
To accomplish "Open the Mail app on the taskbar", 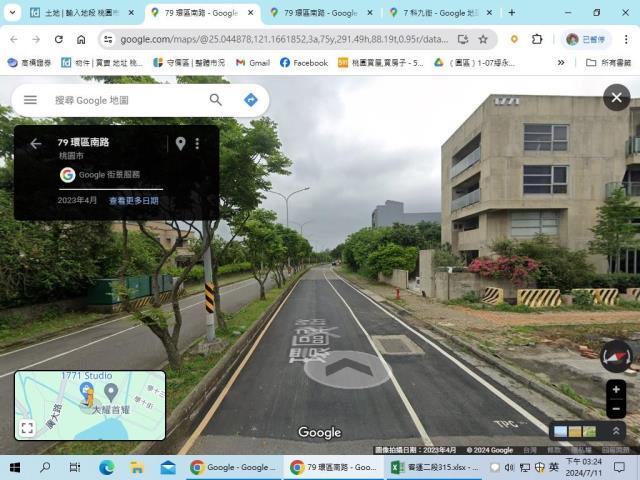I will pyautogui.click(x=168, y=467).
